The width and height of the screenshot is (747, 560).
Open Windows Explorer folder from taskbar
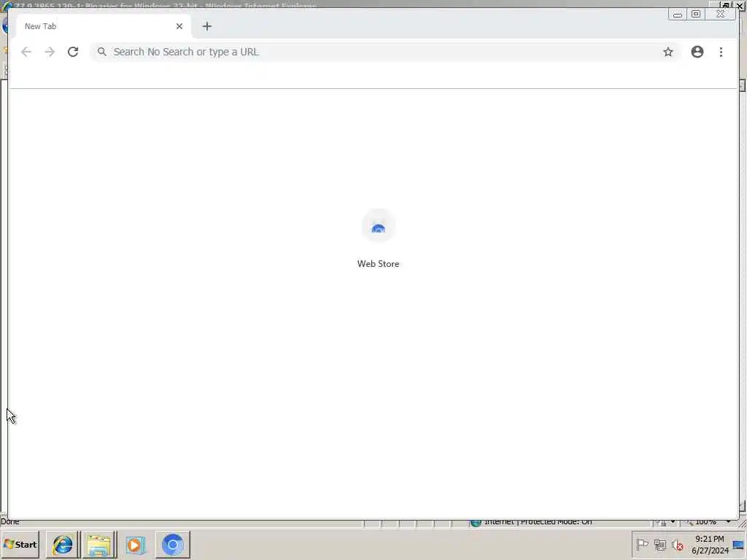tap(99, 544)
